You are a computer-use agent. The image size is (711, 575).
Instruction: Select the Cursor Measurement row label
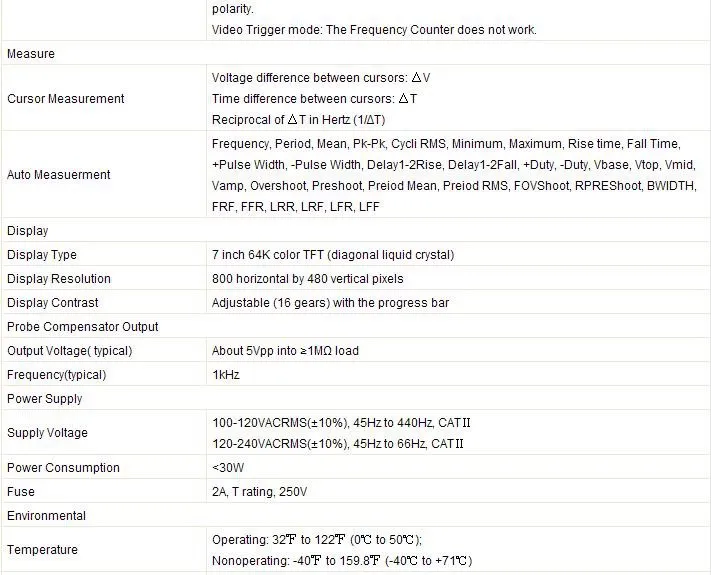coord(66,98)
